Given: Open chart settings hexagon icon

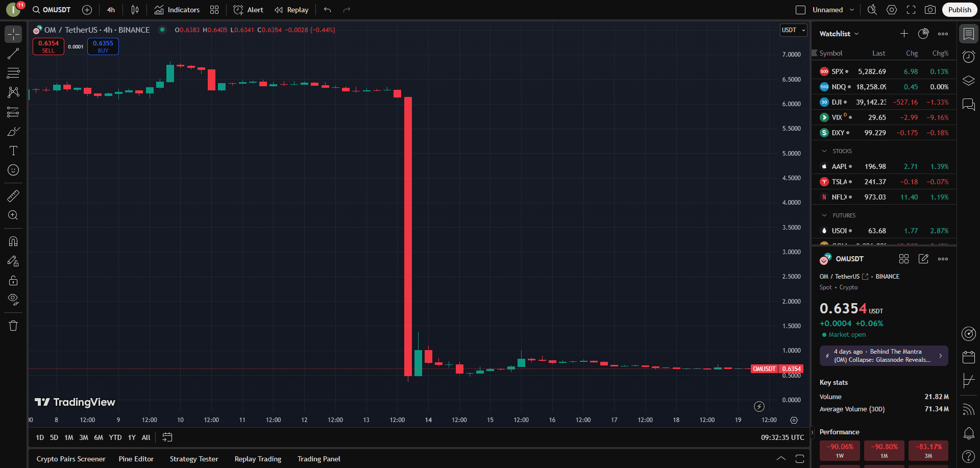Looking at the screenshot, I should click(x=892, y=10).
